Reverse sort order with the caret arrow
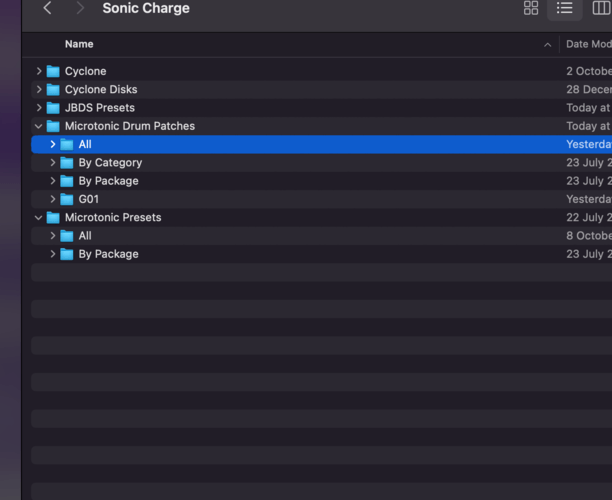Image resolution: width=612 pixels, height=500 pixels. pyautogui.click(x=548, y=45)
